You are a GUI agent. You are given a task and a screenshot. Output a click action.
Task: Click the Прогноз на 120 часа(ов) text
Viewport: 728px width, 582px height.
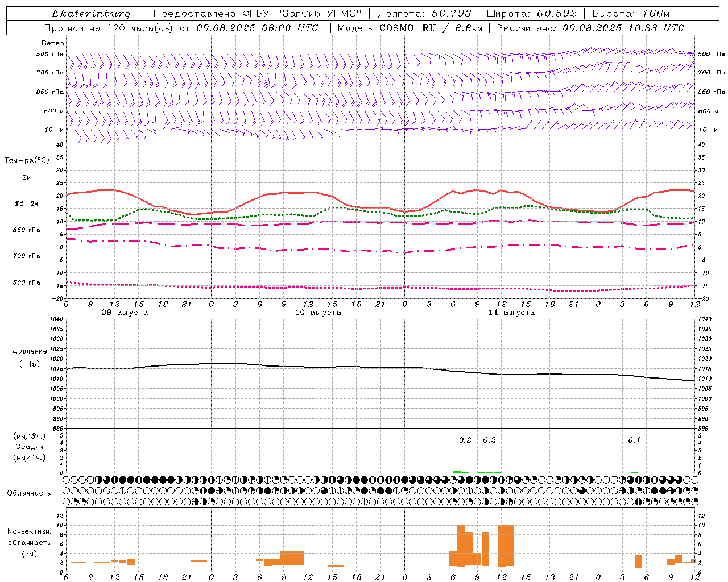coord(110,28)
